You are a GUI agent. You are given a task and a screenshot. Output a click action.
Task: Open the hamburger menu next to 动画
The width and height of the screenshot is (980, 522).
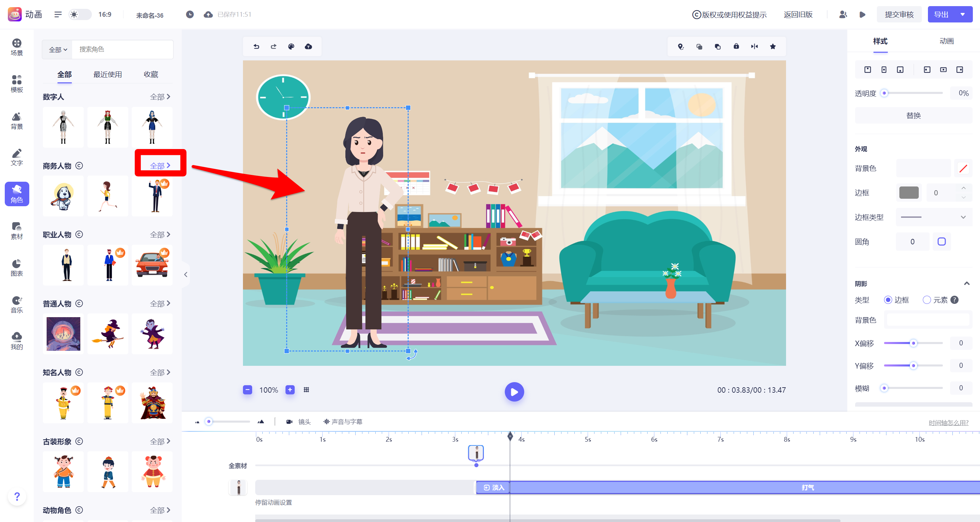(58, 14)
